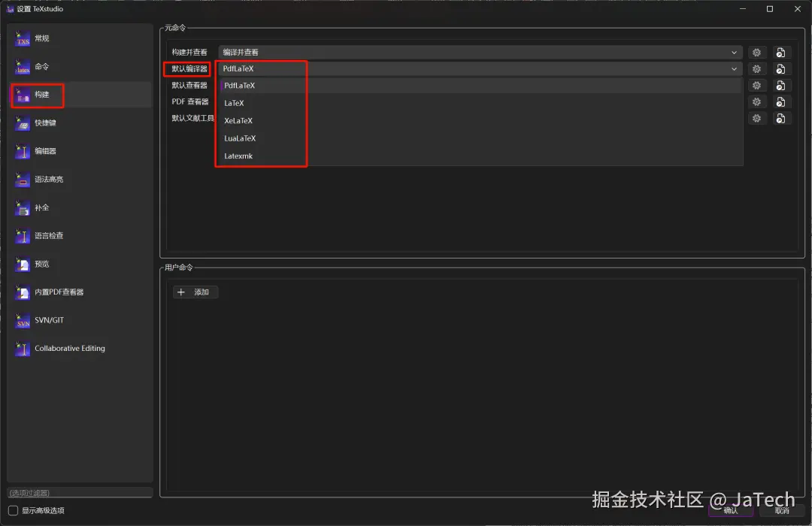Configure 默认查看器 via gear icon

click(756, 86)
